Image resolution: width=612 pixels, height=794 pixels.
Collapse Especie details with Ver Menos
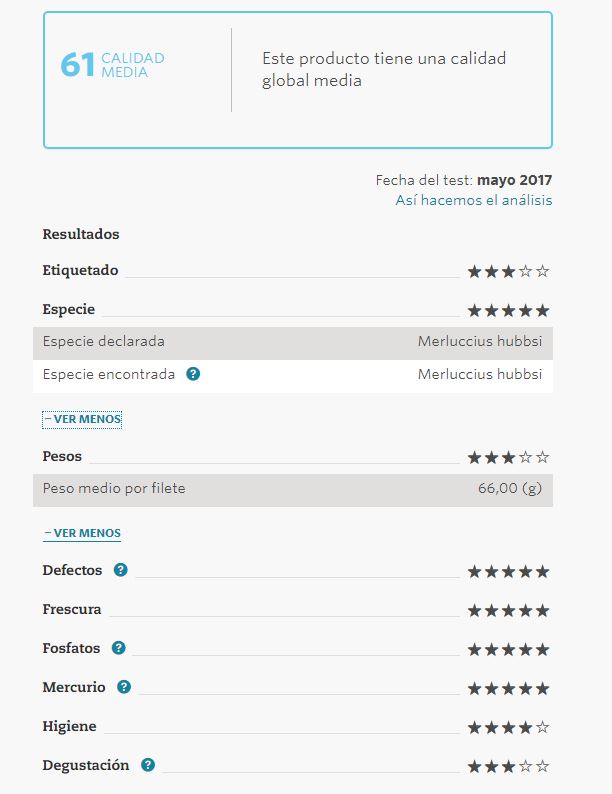(82, 419)
